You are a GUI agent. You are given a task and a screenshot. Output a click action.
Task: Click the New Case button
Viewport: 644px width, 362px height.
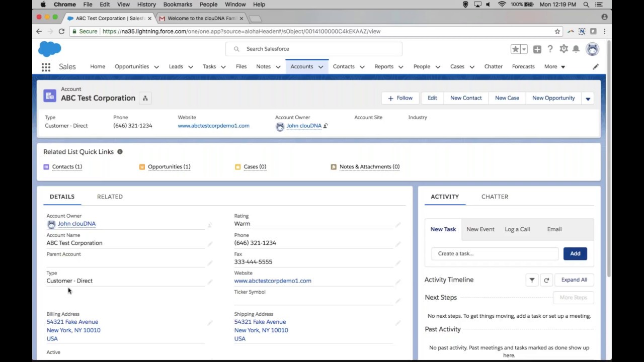coord(507,98)
